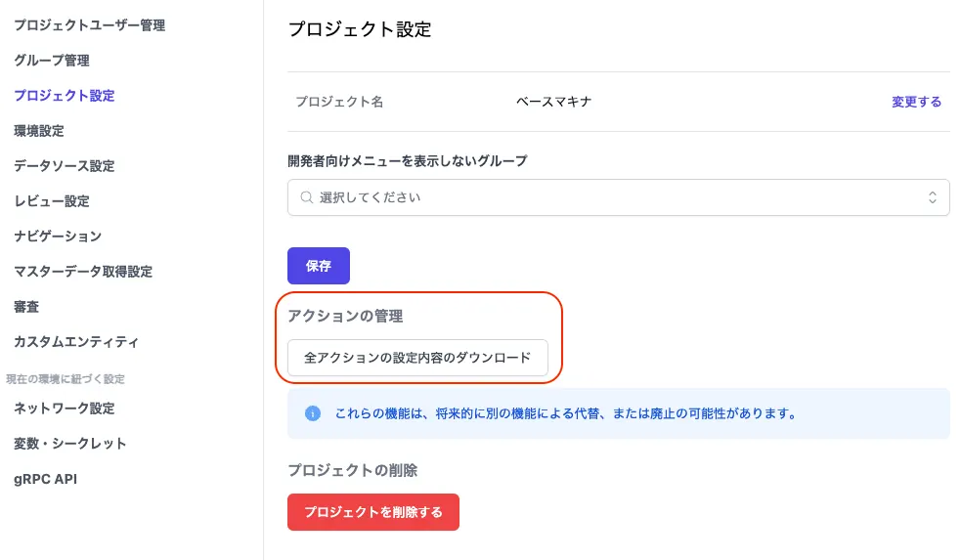Open 変数・シークレット settings
Image resolution: width=961 pixels, height=560 pixels.
(70, 444)
